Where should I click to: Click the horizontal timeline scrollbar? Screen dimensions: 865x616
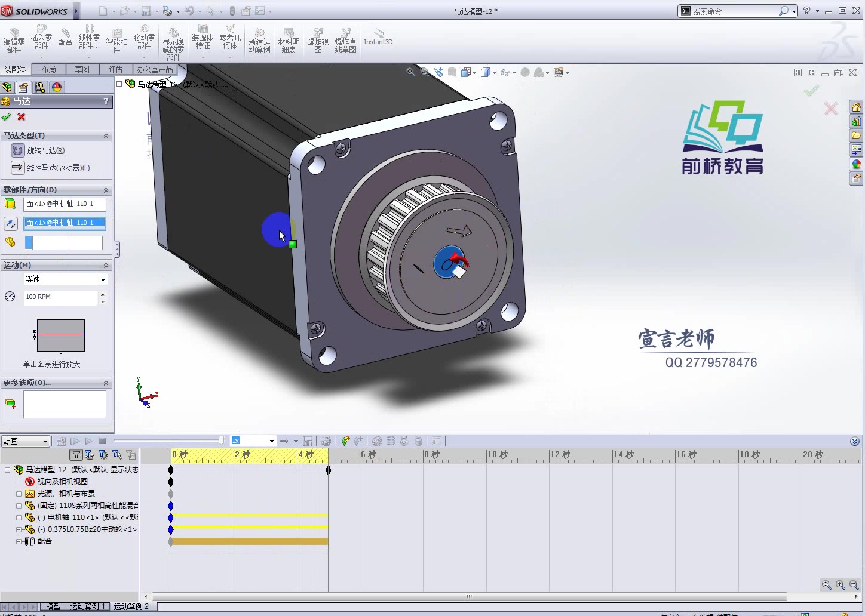point(470,596)
